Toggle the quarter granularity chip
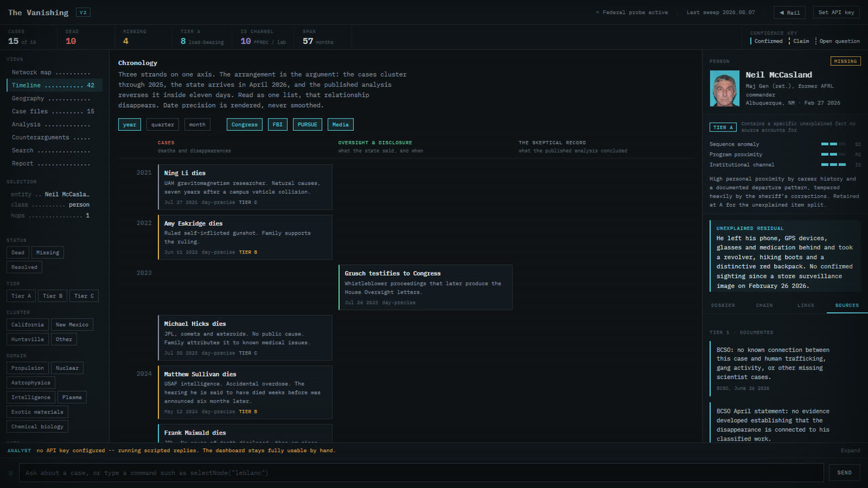Viewport: 868px width, 488px height. click(163, 125)
